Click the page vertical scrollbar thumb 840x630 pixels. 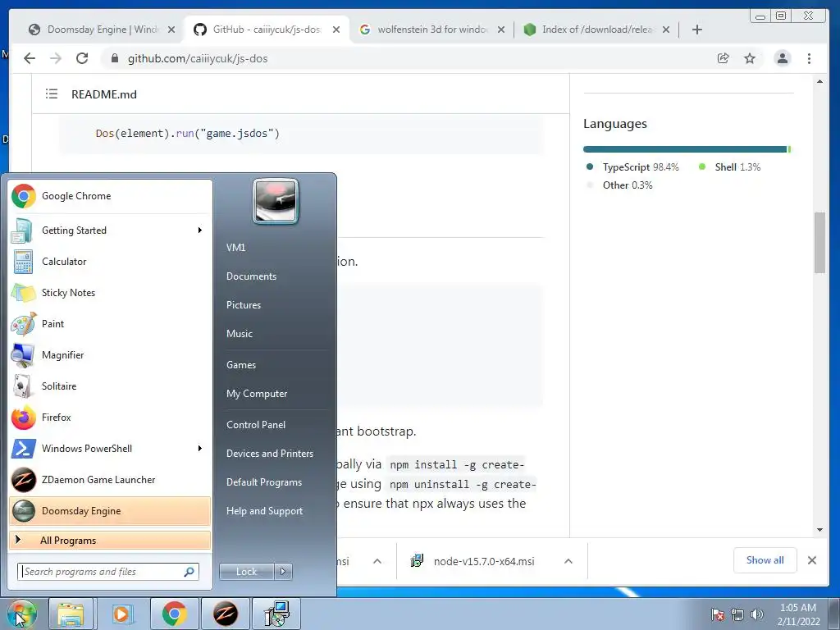(x=819, y=242)
